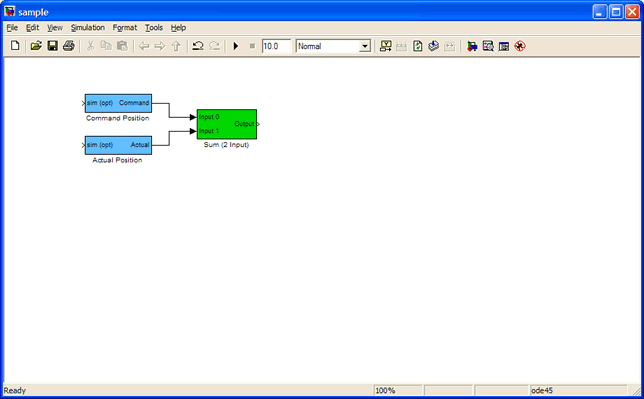Select the green Sum (2 Input) block
This screenshot has height=399, width=644.
[x=227, y=124]
